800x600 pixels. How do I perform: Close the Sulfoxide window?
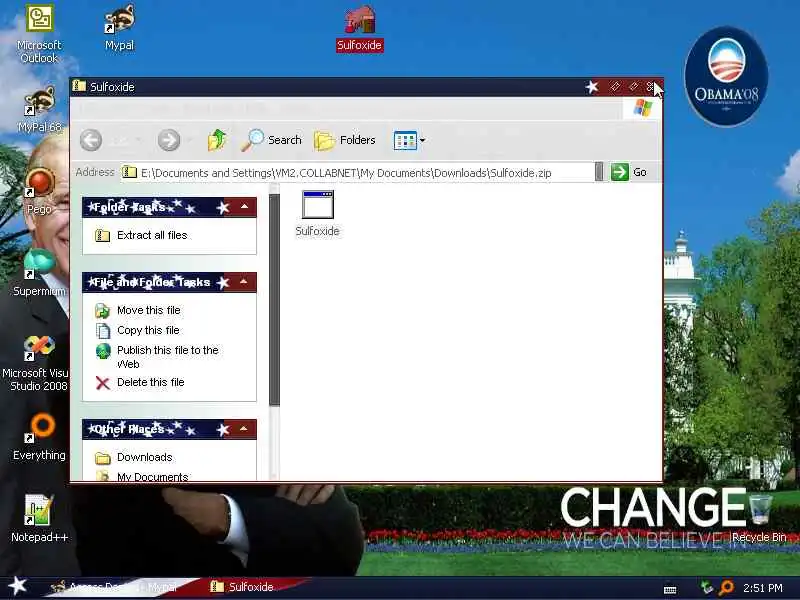[x=651, y=87]
